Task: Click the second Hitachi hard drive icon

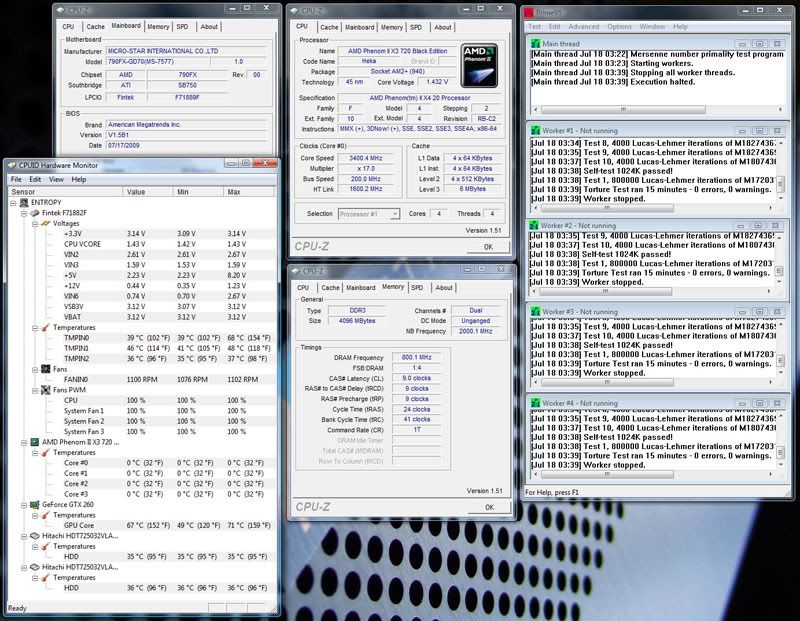Action: [x=35, y=567]
